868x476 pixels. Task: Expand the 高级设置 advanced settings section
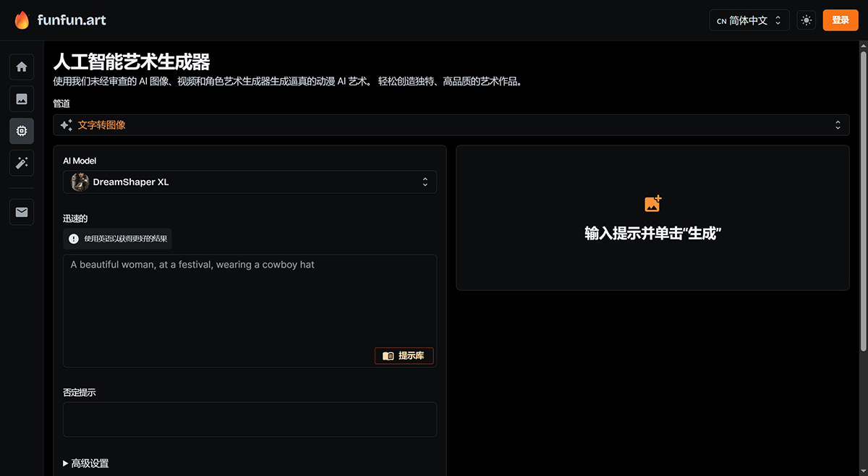pyautogui.click(x=86, y=463)
